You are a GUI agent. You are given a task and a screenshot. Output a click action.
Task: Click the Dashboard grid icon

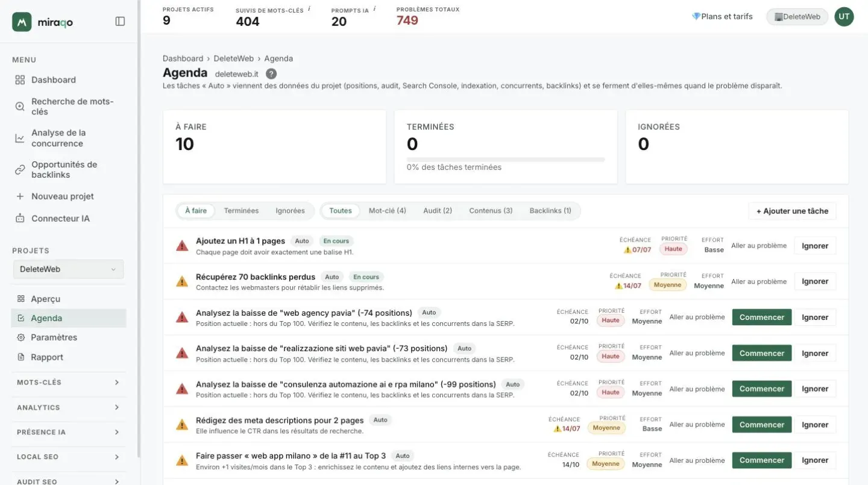click(x=20, y=80)
